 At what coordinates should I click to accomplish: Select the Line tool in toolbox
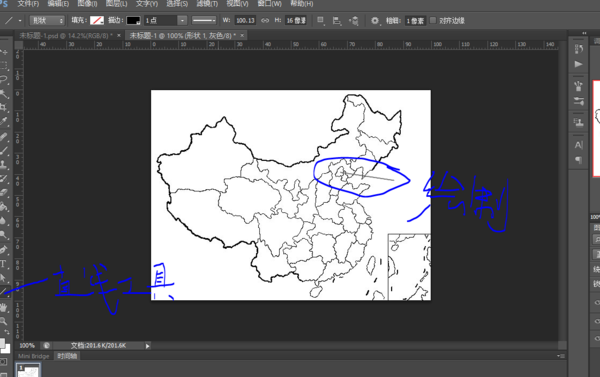click(x=4, y=291)
